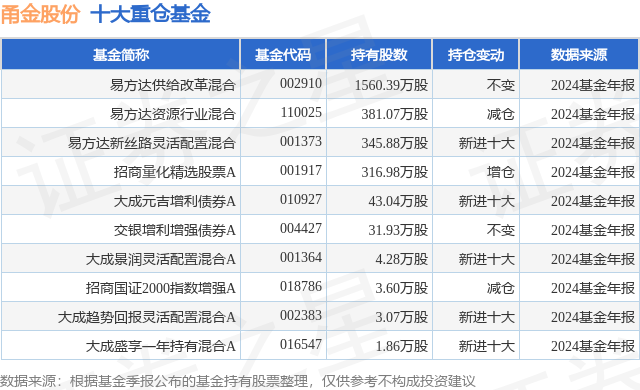Click the 甬金股份 title text

point(40,14)
